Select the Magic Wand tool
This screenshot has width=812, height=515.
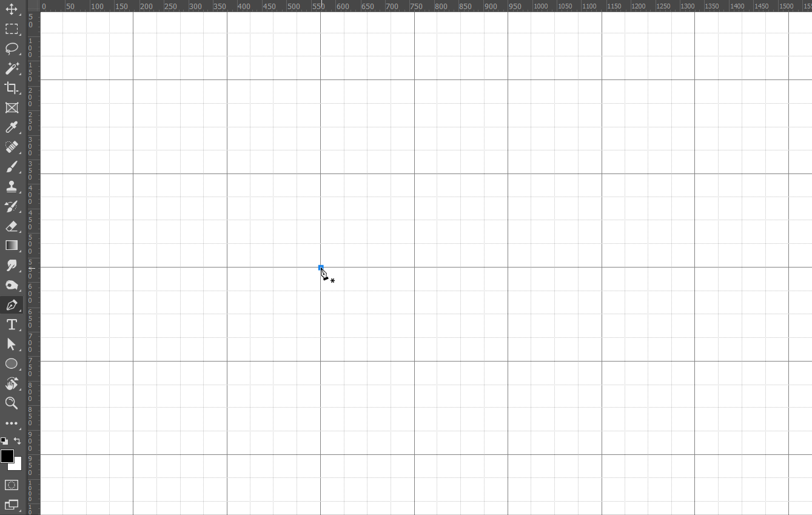point(12,68)
